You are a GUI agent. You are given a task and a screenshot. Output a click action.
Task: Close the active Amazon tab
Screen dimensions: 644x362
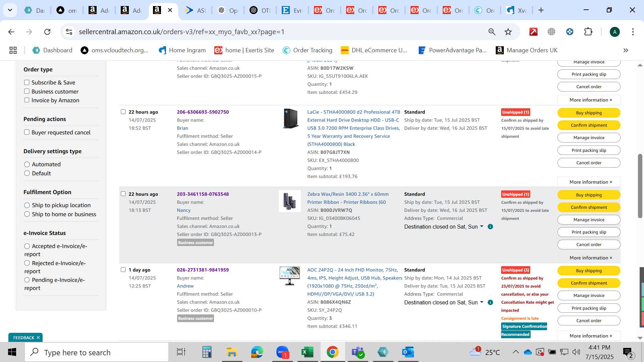(x=170, y=10)
